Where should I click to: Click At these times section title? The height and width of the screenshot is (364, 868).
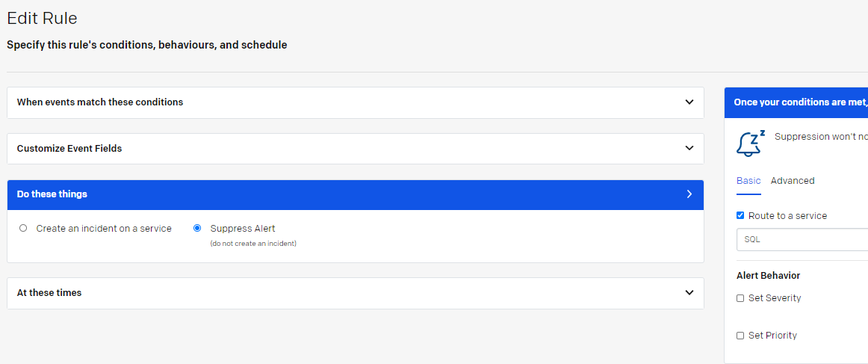[49, 292]
